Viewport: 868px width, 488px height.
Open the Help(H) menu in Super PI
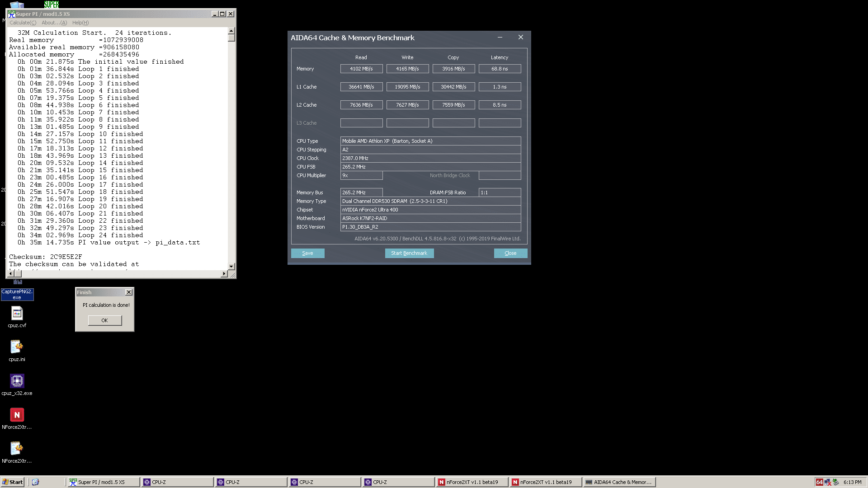coord(80,23)
